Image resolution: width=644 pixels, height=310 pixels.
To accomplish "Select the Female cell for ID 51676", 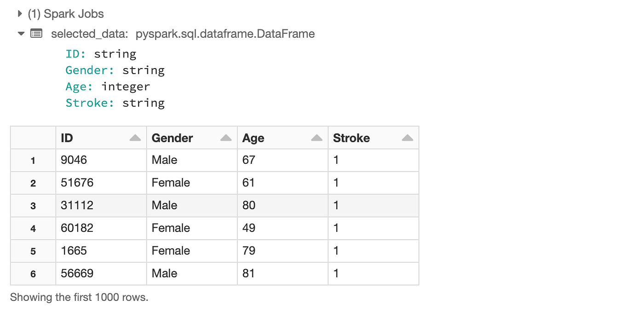I will click(171, 183).
